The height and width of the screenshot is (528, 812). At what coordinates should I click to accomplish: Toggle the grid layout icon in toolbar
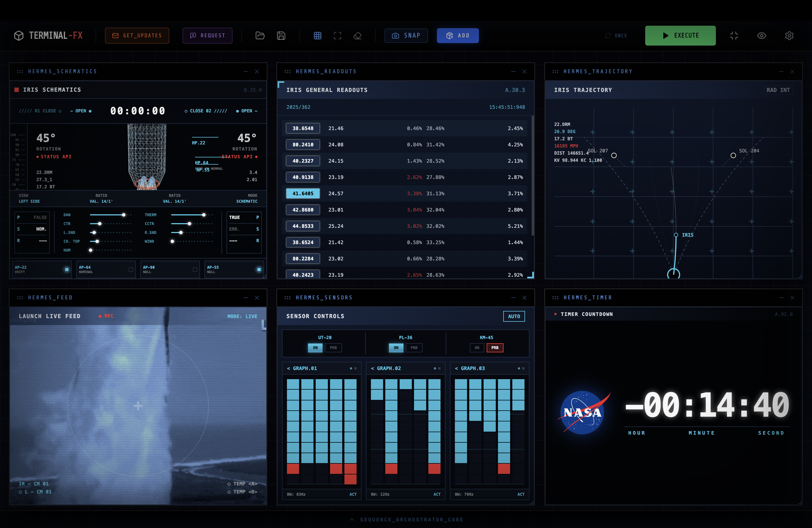[318, 35]
